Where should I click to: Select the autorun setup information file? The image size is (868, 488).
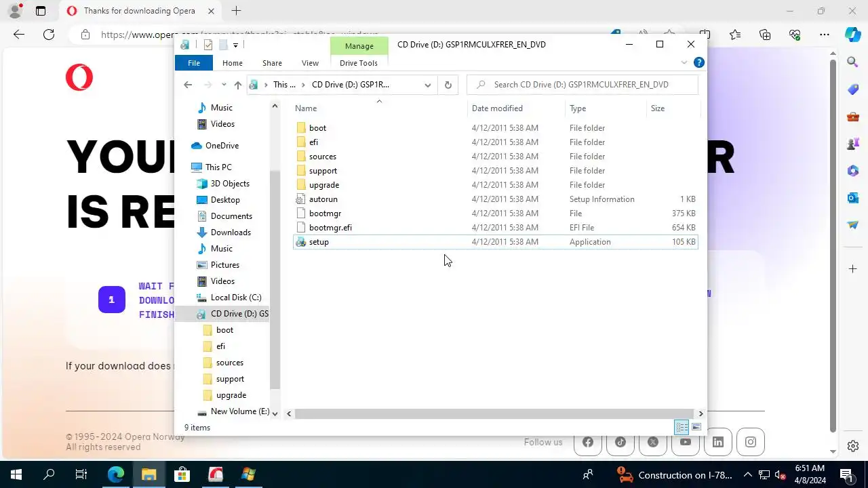pyautogui.click(x=495, y=199)
